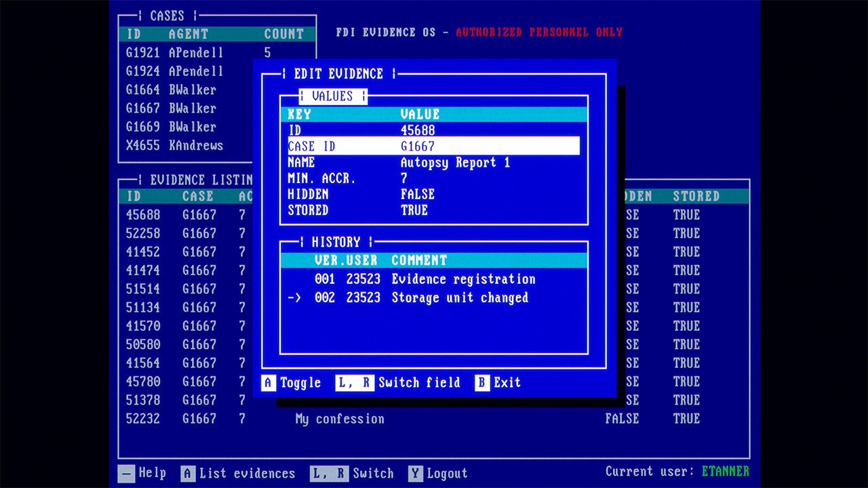Click the A Toggle key icon

tap(269, 383)
